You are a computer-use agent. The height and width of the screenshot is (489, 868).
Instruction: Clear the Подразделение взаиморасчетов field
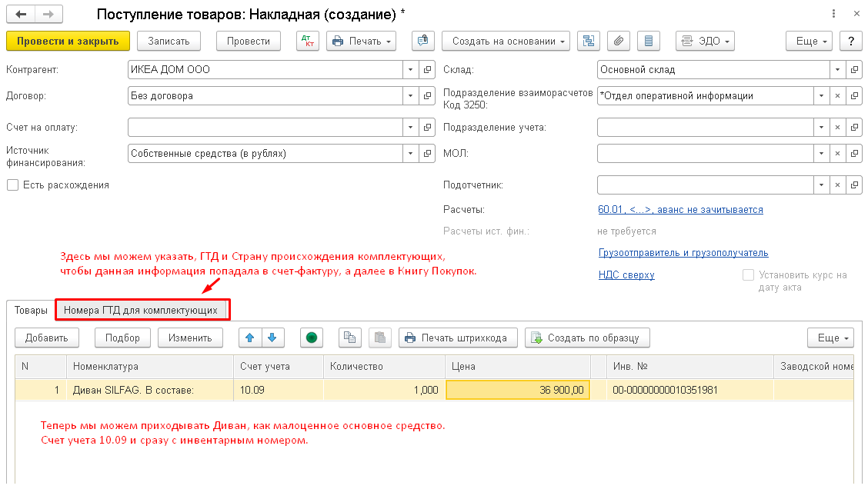point(837,95)
